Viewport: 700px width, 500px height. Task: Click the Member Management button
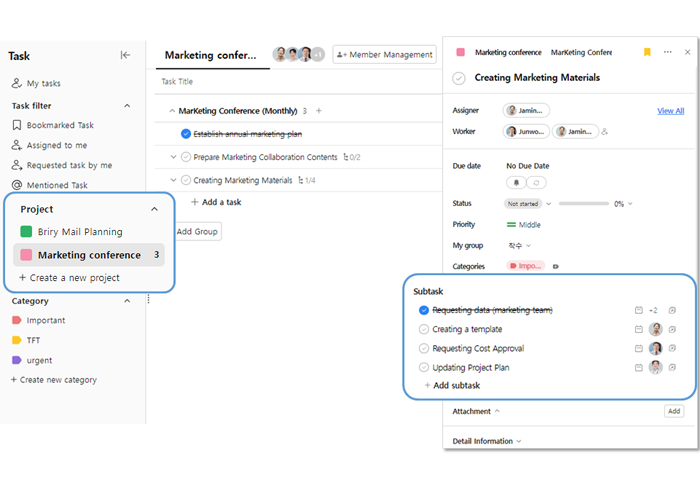385,55
